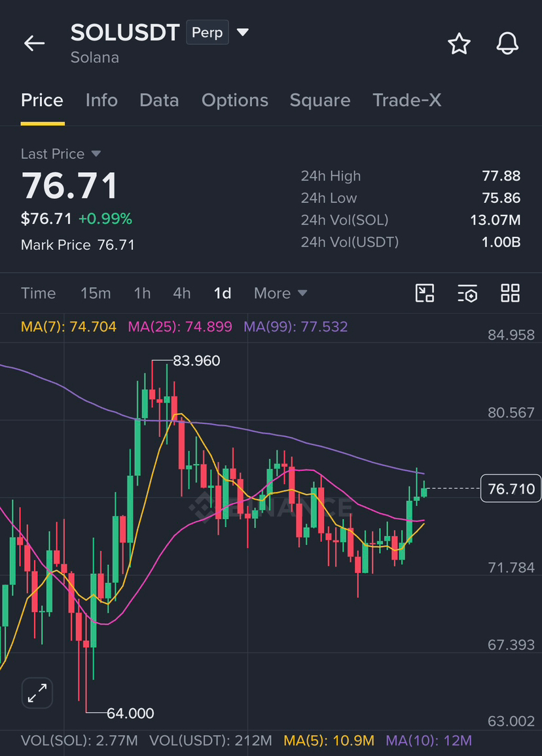This screenshot has width=542, height=756.
Task: Select the 1d chart interval
Action: pos(223,293)
